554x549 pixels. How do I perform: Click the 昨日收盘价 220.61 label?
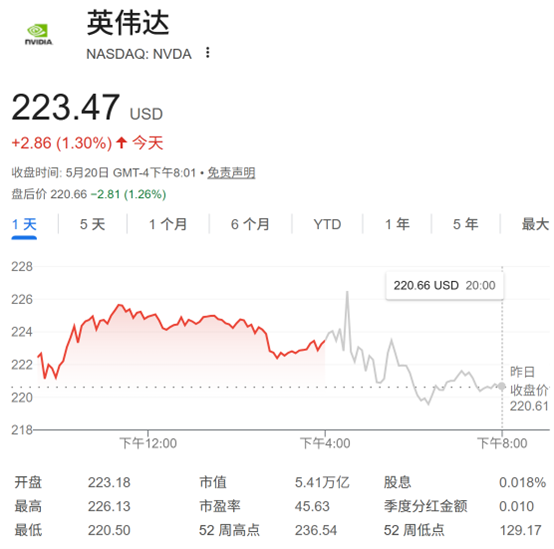(529, 389)
